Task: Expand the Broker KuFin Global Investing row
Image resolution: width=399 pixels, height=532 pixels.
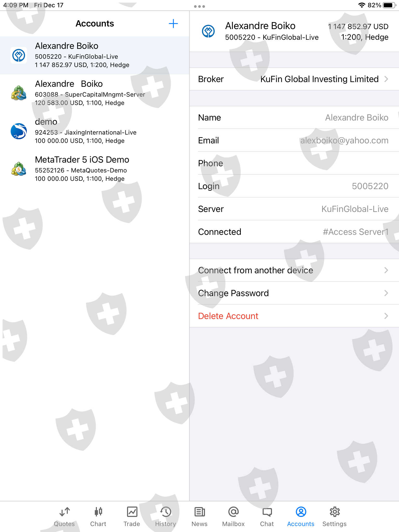Action: tap(294, 79)
